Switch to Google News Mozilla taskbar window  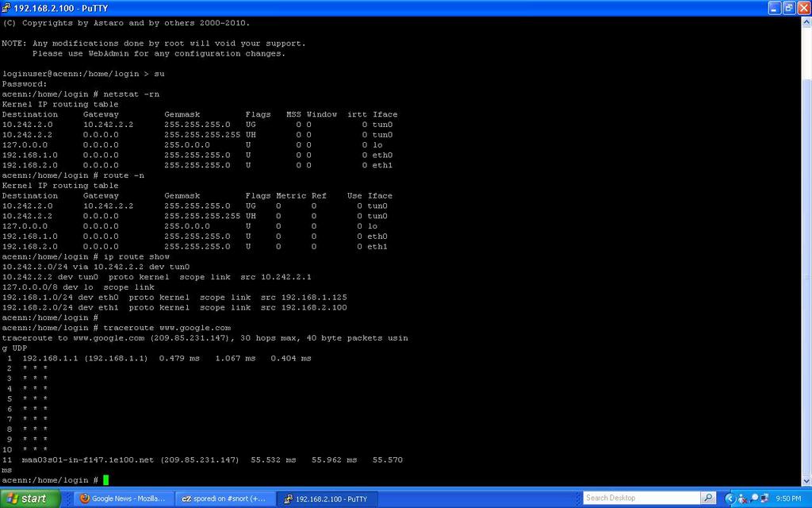(123, 498)
